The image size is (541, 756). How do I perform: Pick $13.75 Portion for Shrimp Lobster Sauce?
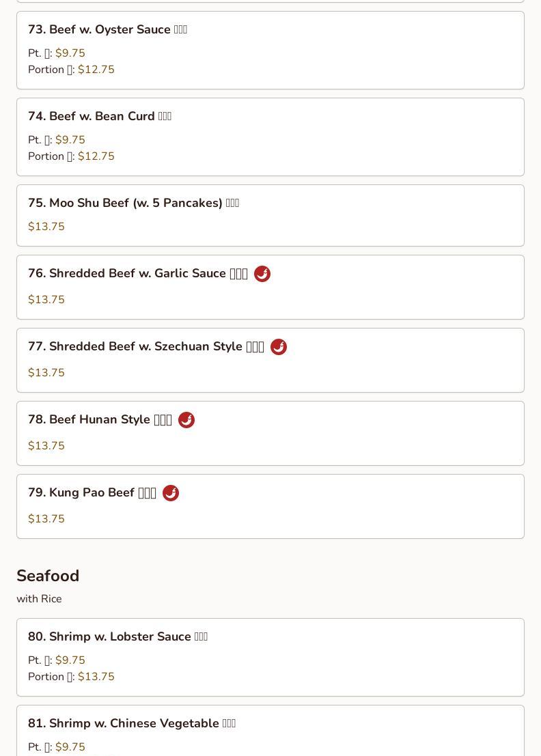[96, 677]
